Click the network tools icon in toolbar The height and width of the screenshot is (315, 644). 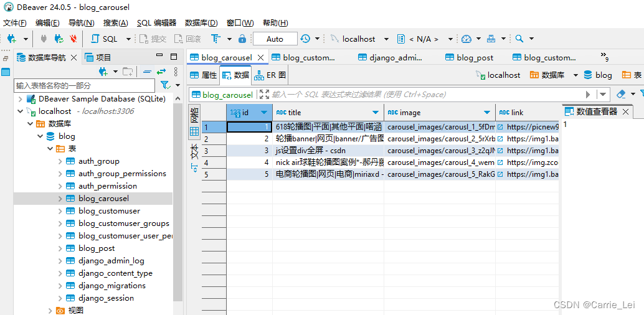(491, 39)
